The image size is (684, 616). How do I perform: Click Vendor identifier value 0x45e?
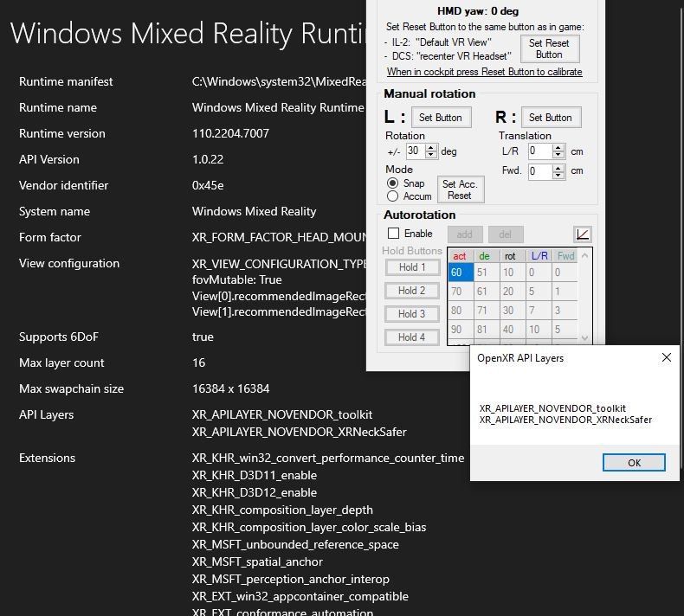coord(208,185)
